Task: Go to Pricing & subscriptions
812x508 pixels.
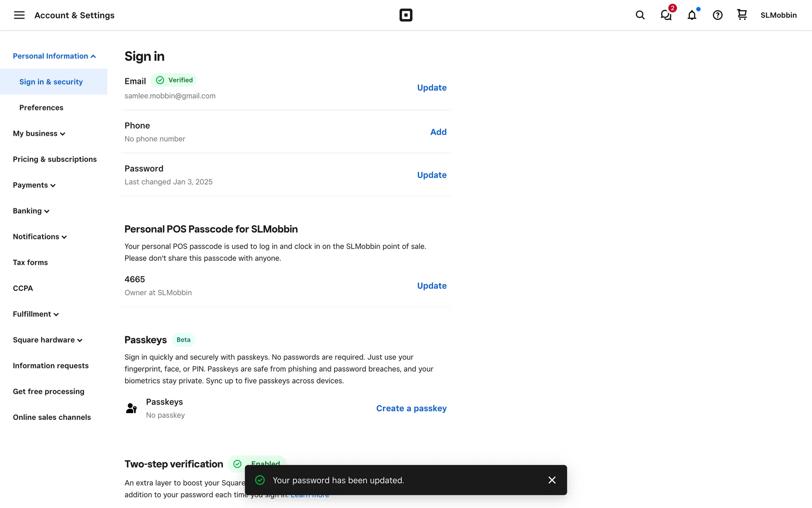Action: point(55,159)
